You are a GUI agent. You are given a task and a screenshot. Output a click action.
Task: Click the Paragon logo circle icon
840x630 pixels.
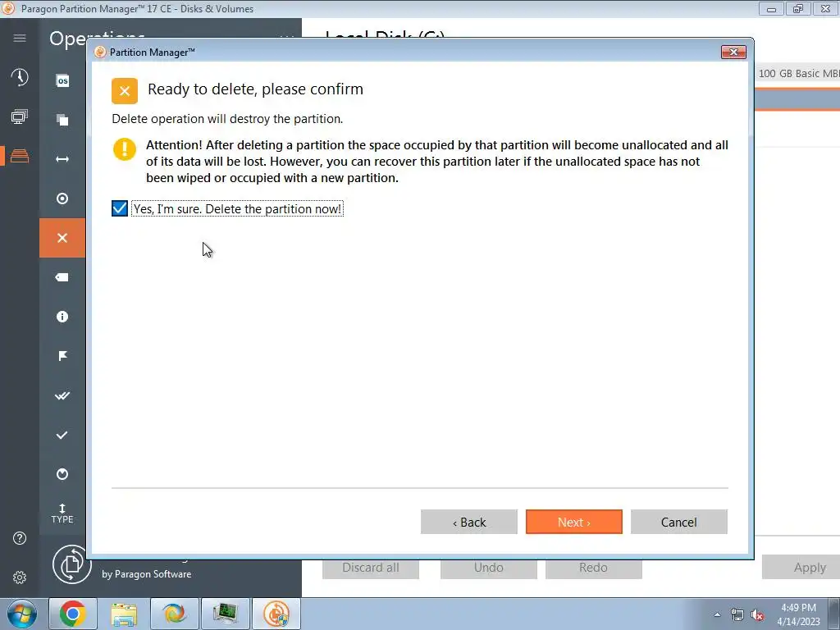tap(72, 564)
